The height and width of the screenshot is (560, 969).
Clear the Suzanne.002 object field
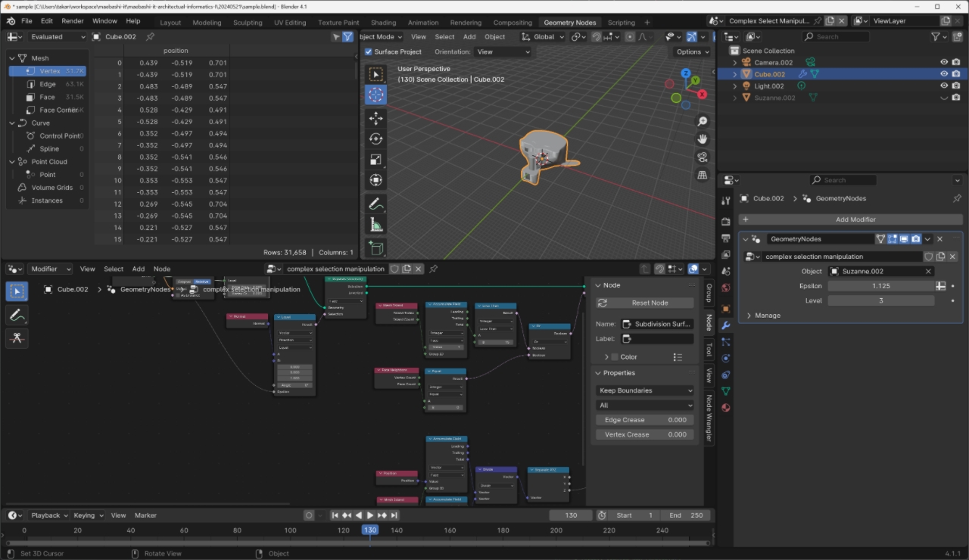[929, 271]
